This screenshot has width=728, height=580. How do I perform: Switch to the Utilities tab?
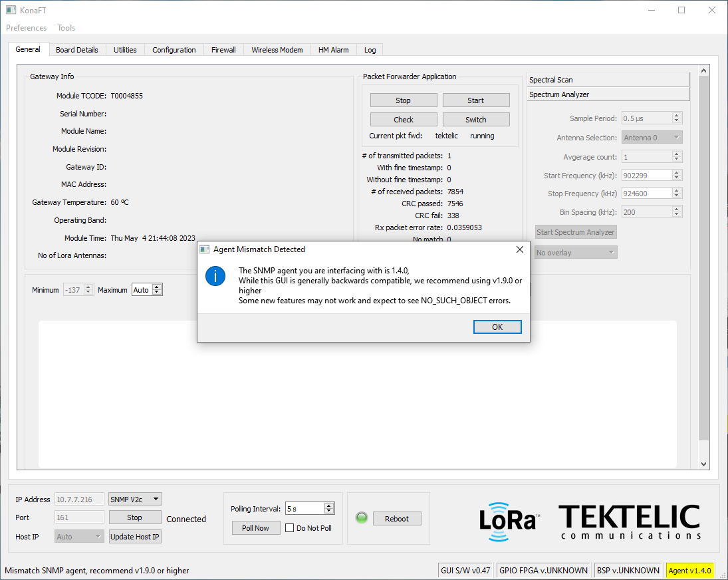click(x=126, y=50)
